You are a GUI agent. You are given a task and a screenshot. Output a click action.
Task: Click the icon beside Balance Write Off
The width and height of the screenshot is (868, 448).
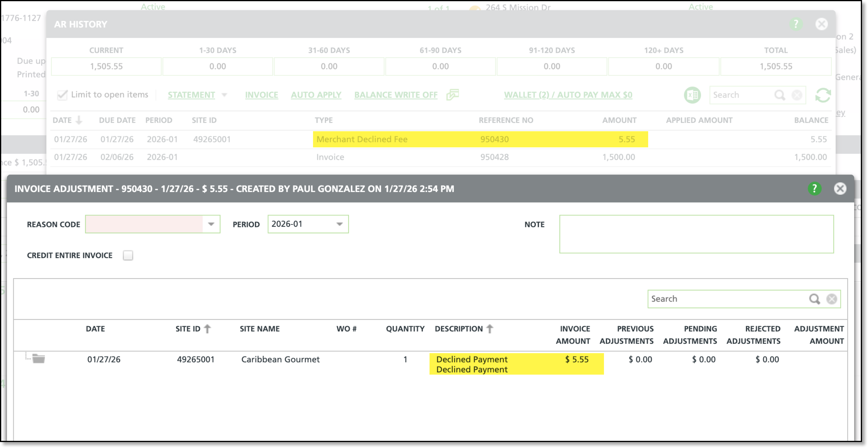point(452,95)
